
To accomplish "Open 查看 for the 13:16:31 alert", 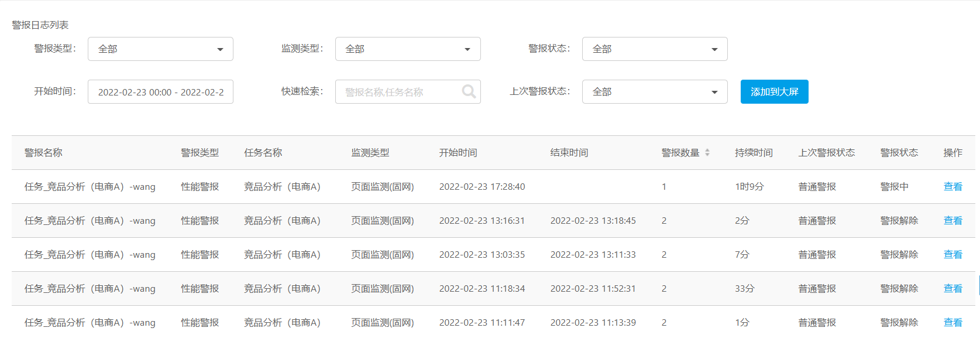I will pos(953,221).
